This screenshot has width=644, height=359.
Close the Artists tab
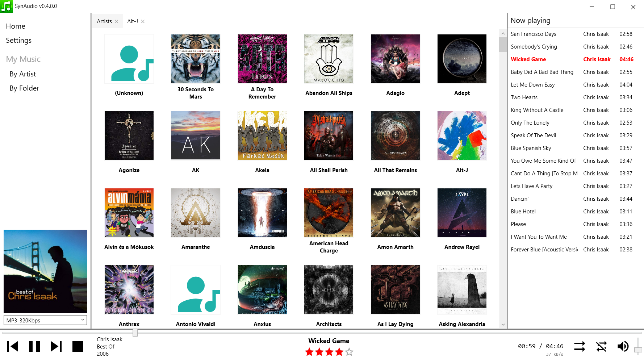pos(116,21)
